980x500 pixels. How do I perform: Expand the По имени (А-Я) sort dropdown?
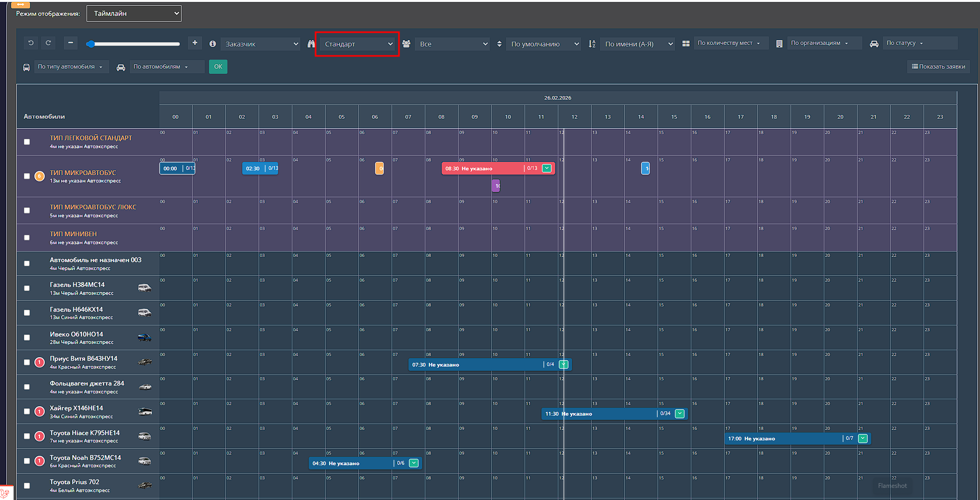coord(638,44)
